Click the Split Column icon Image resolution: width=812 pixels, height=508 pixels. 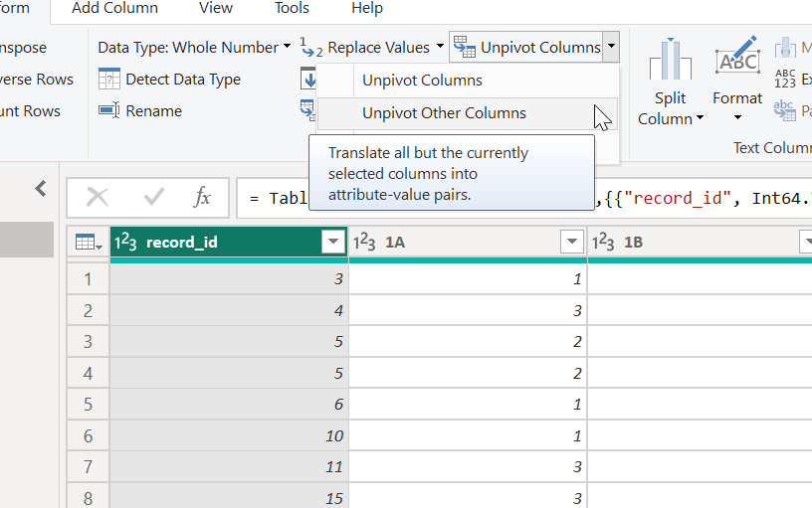(x=671, y=59)
